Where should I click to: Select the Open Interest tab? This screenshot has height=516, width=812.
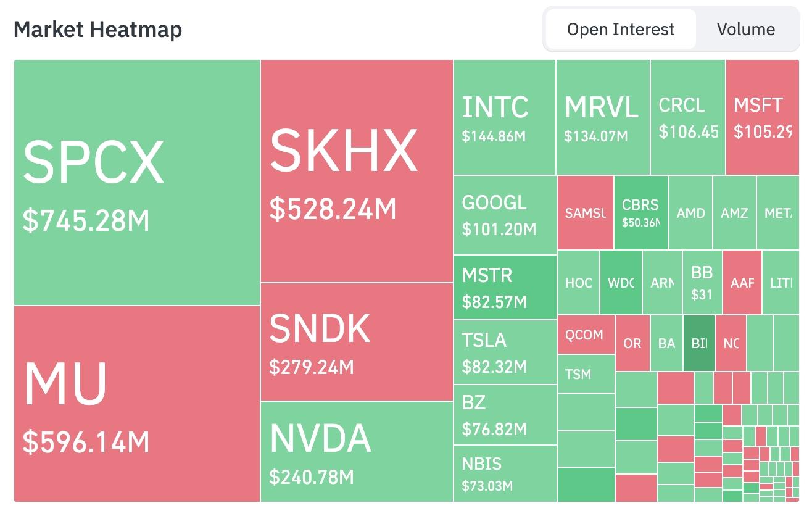[x=621, y=30]
